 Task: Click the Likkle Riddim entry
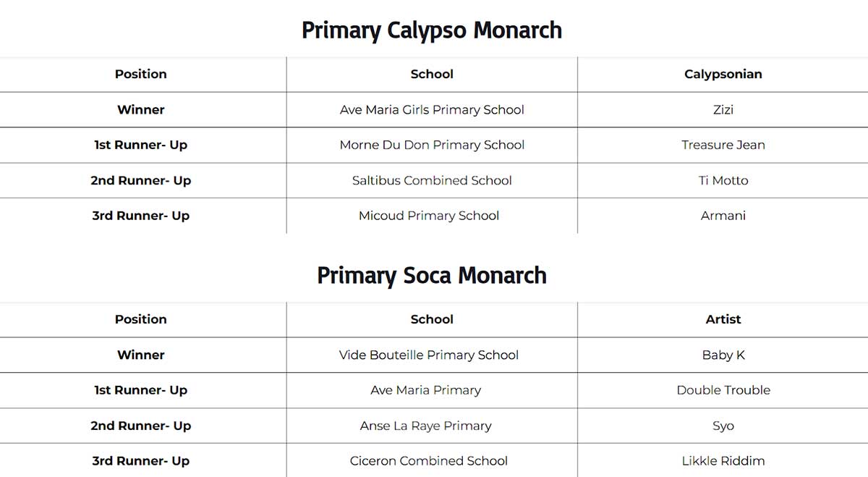(x=723, y=460)
